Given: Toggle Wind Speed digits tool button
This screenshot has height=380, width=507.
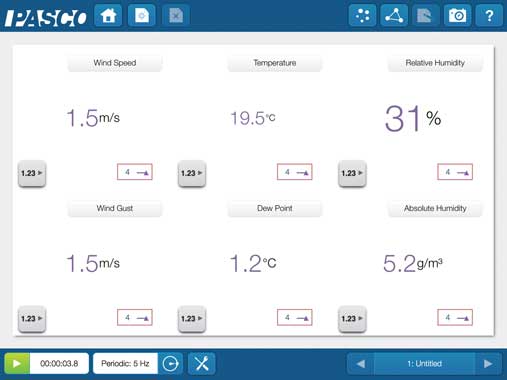Looking at the screenshot, I should pos(32,173).
